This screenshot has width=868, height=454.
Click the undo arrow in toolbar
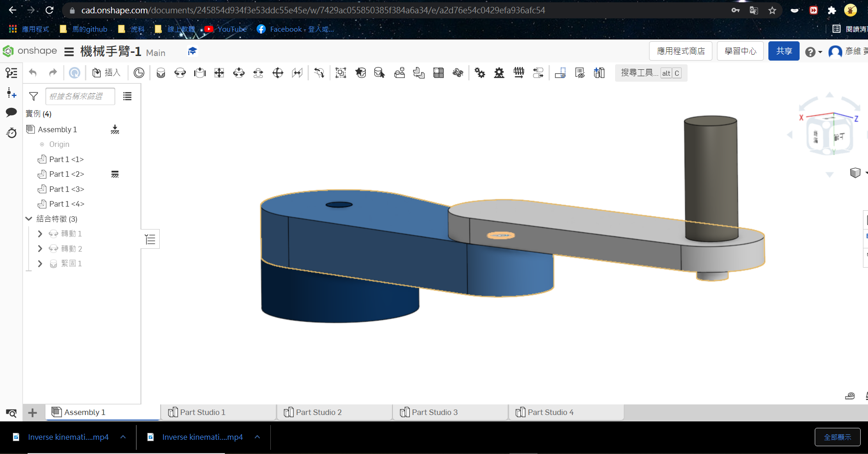pos(33,73)
